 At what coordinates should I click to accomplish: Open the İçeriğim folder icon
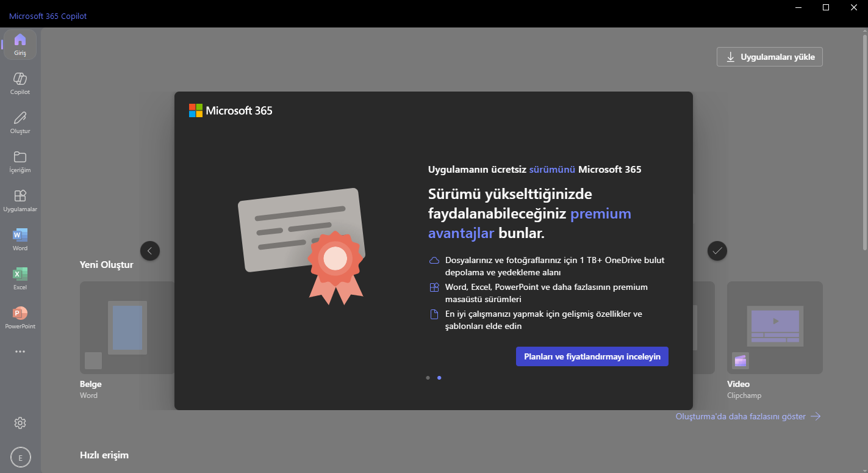click(20, 162)
